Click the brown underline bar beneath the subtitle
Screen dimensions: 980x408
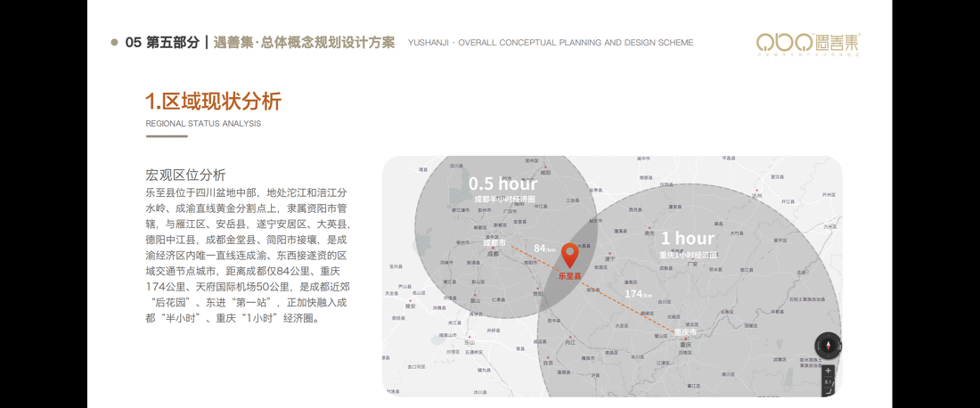coord(167,136)
